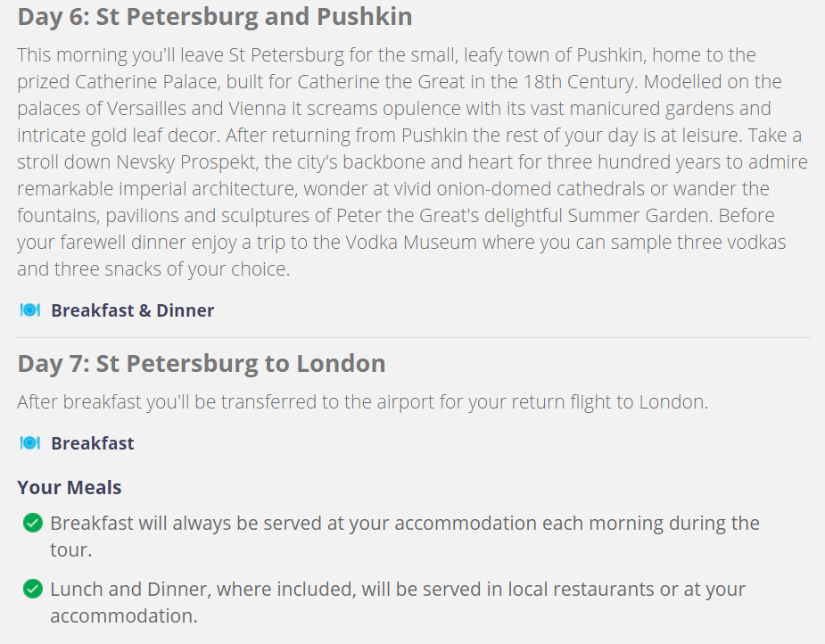Click the divider line between Day 6 and Day 7

(x=414, y=337)
